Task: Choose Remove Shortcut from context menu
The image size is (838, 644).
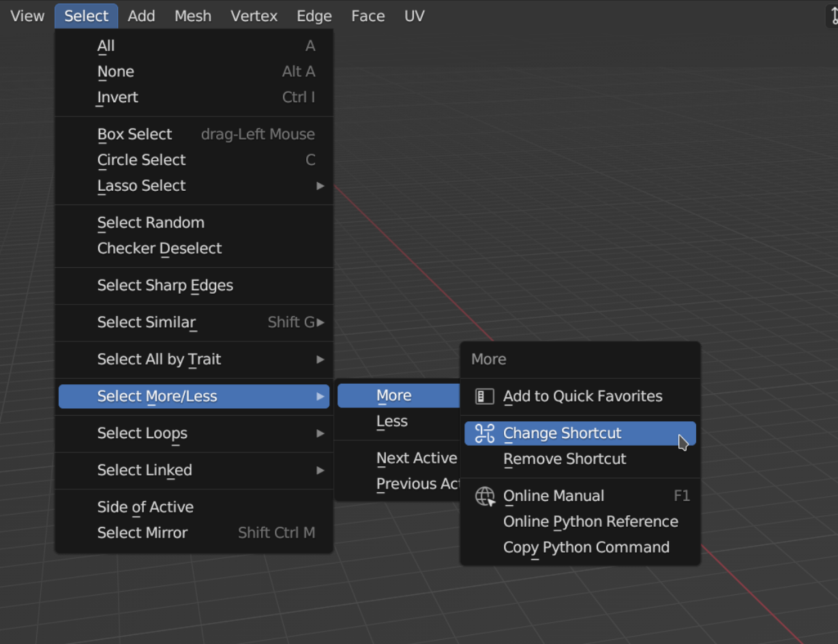Action: coord(565,459)
